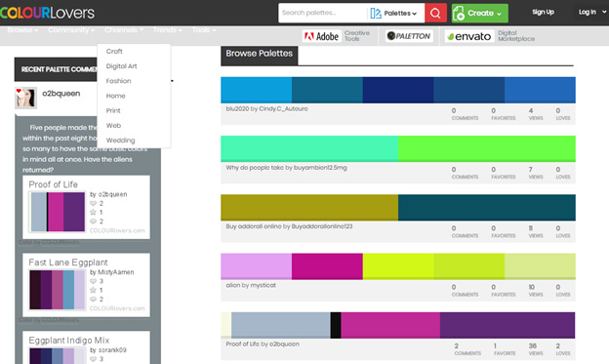Select Craft from the Channels menu
The image size is (609, 364).
(x=114, y=52)
